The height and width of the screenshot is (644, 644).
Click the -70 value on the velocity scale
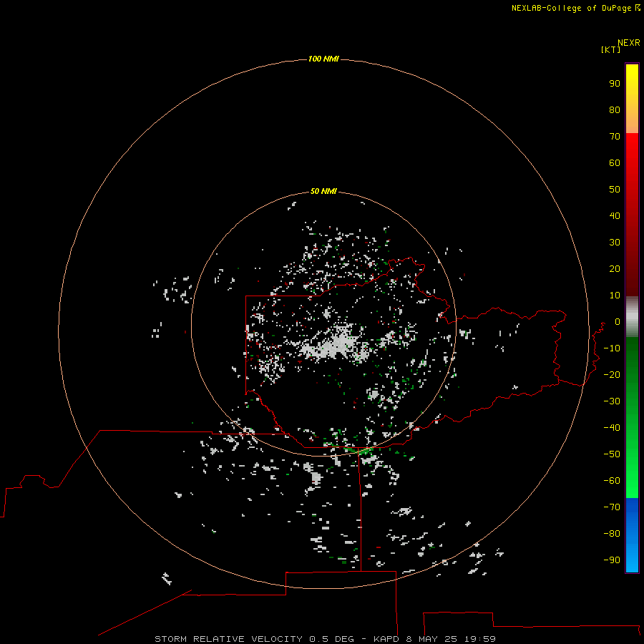click(x=612, y=507)
